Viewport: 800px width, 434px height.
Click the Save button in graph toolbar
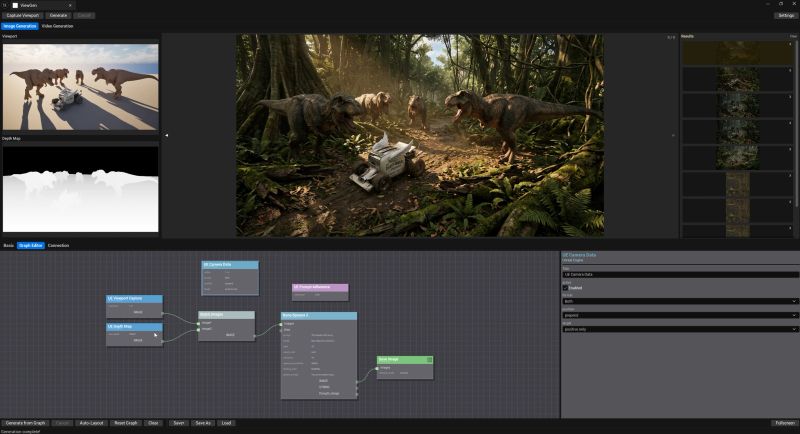pyautogui.click(x=179, y=423)
